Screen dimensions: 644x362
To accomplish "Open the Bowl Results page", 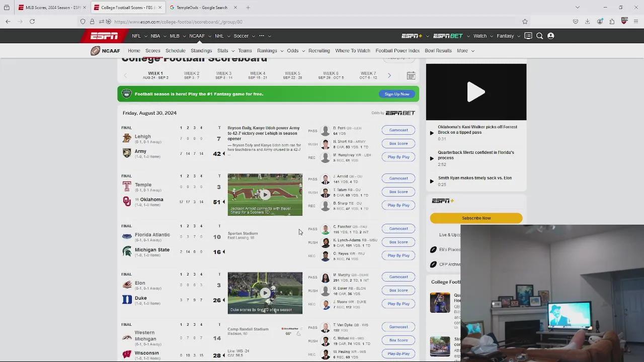I will [x=438, y=51].
